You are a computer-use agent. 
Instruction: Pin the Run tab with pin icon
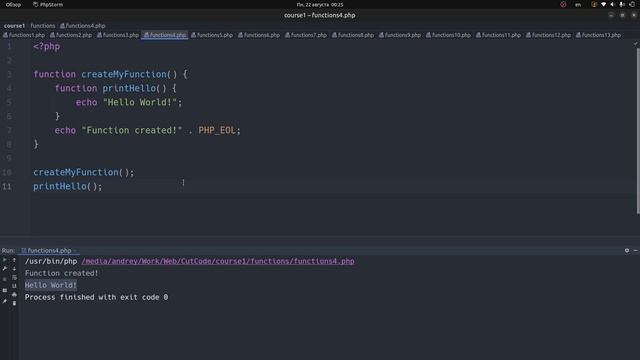tap(4, 302)
